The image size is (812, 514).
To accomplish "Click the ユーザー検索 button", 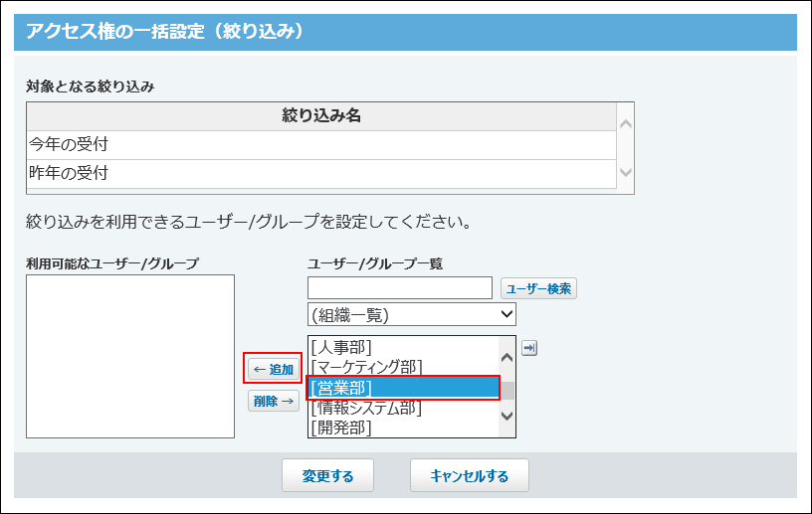I will [538, 288].
